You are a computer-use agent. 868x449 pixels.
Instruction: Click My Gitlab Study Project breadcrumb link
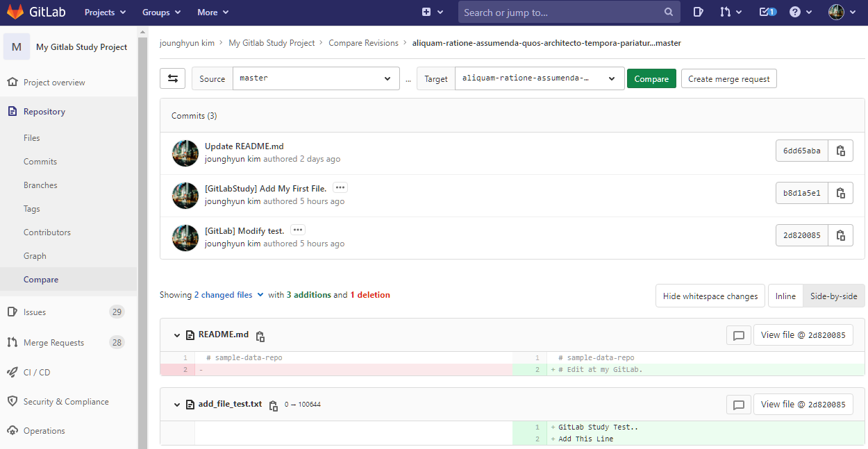tap(272, 42)
